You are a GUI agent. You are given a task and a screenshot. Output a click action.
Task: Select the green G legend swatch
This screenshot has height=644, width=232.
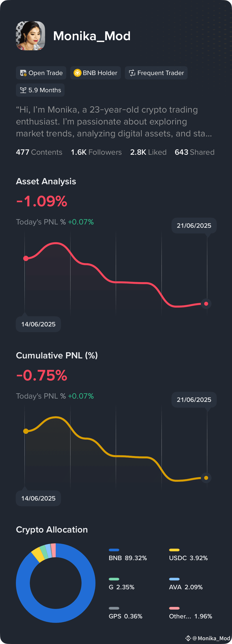(x=114, y=579)
